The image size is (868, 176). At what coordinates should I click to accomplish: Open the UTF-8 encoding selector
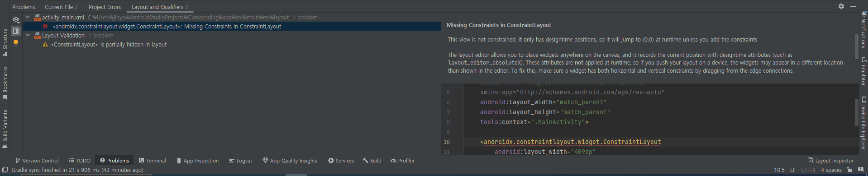click(x=808, y=170)
